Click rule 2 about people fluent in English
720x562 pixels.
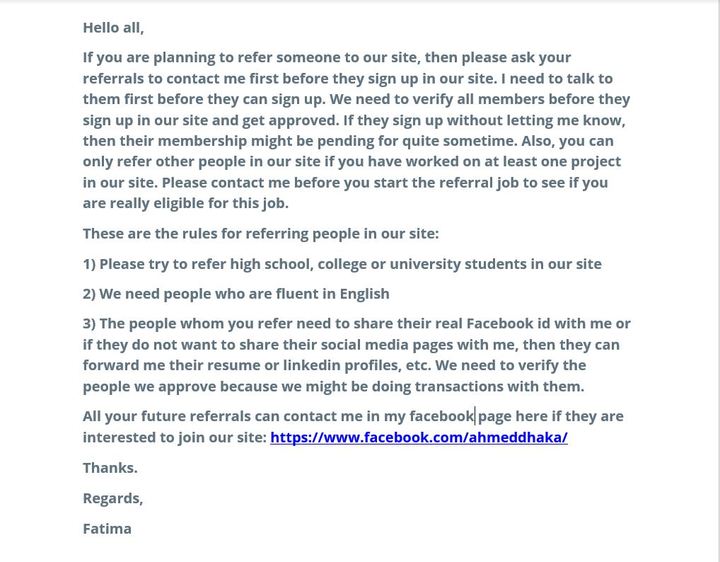pos(236,294)
